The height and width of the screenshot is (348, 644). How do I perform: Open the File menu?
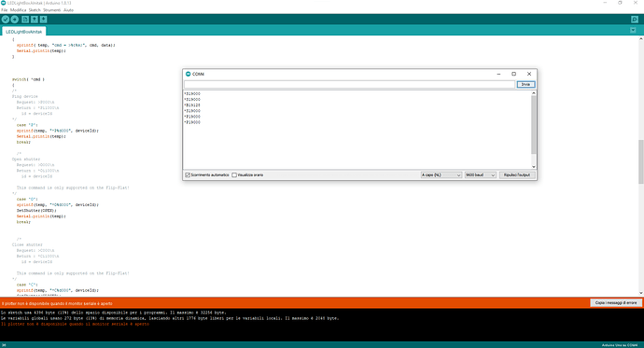point(5,10)
